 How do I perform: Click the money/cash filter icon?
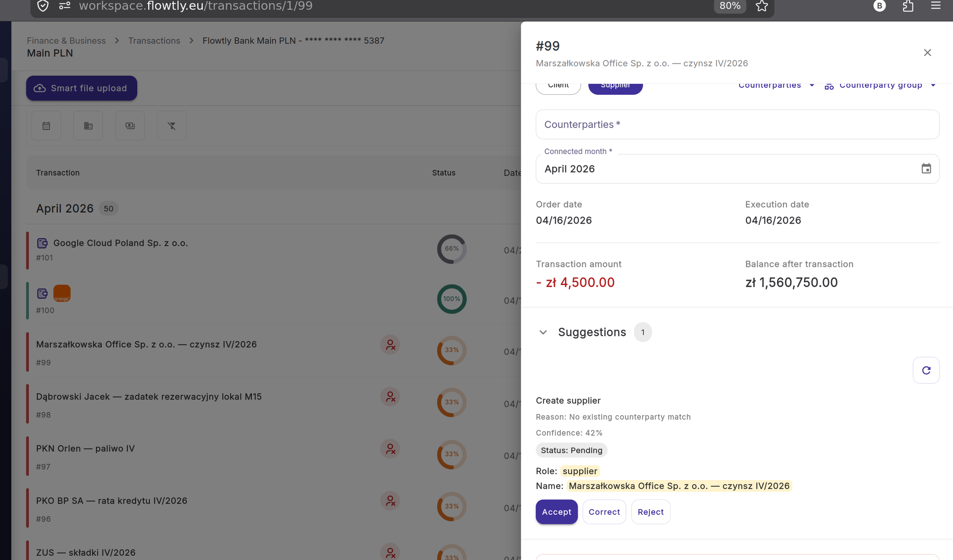pos(130,126)
